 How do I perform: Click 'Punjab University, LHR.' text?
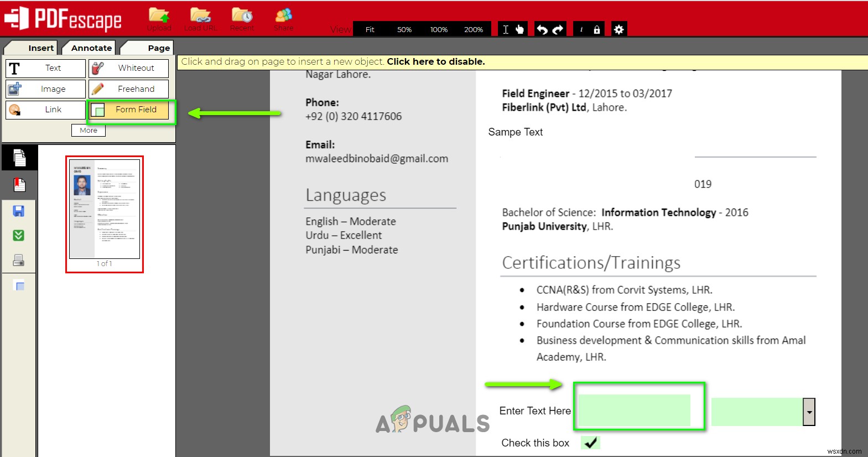click(x=558, y=226)
